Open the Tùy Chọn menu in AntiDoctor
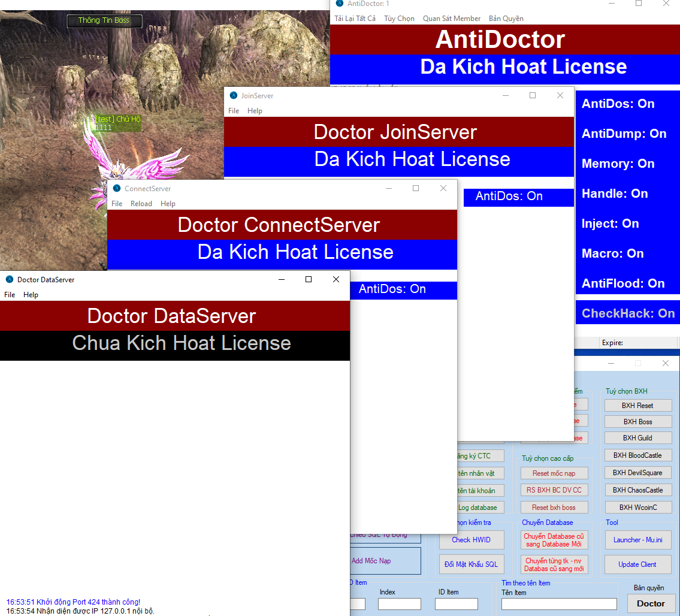This screenshot has width=680, height=616. pyautogui.click(x=399, y=19)
